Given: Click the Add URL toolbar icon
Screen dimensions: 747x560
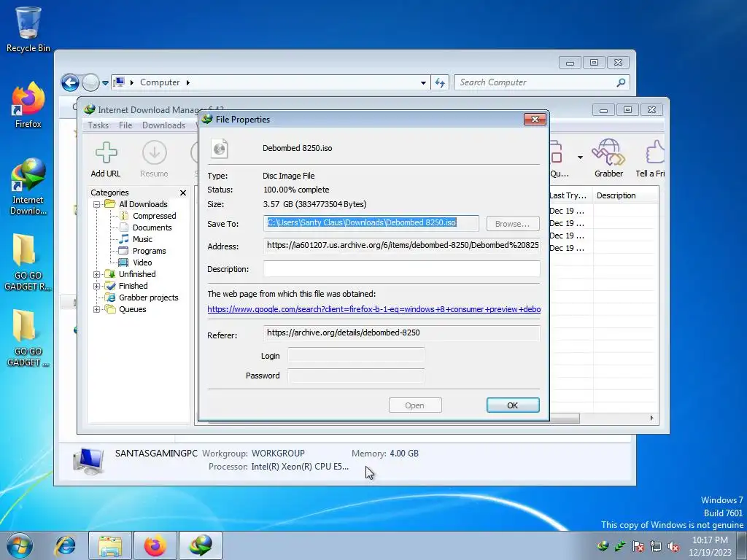Looking at the screenshot, I should [106, 160].
